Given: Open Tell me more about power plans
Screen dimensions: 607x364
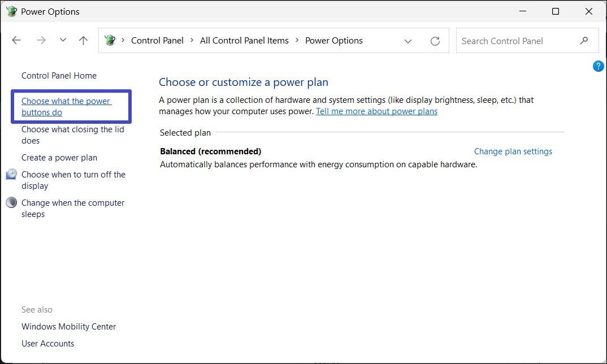Looking at the screenshot, I should point(376,111).
